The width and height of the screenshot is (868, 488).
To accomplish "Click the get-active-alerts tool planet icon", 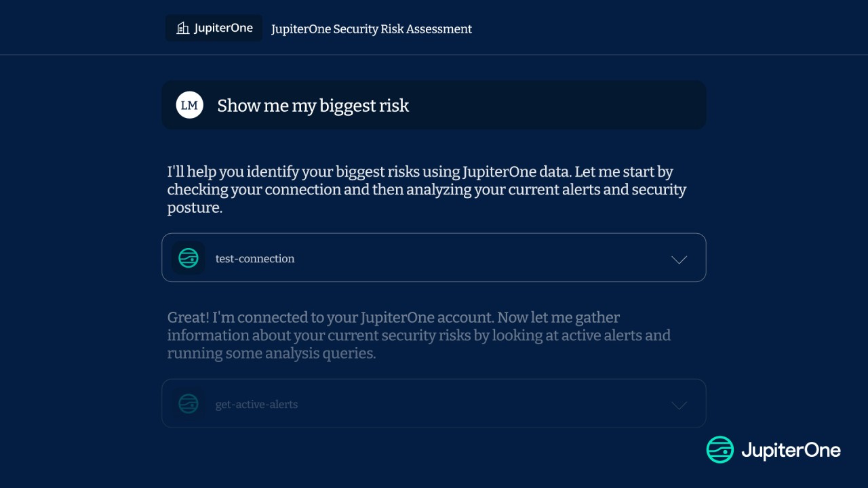I will 189,404.
